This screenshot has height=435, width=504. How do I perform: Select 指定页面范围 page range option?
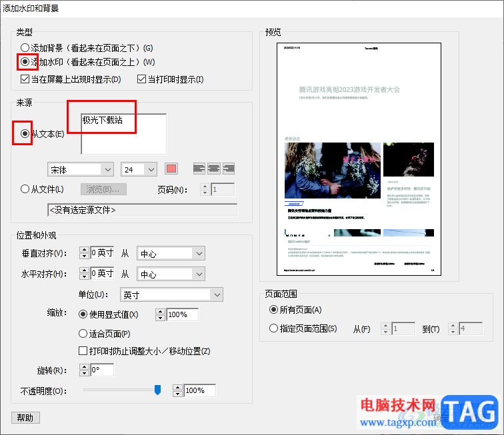pyautogui.click(x=273, y=328)
